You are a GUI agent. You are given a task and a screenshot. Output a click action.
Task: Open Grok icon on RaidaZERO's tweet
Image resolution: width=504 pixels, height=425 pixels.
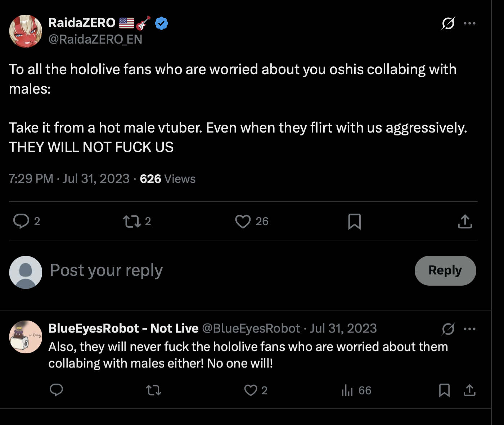448,23
